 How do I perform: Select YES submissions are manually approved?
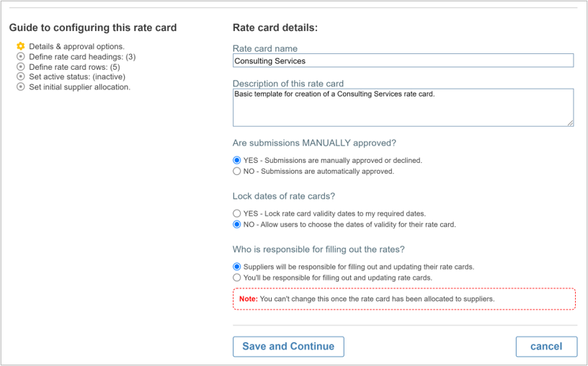click(x=236, y=161)
